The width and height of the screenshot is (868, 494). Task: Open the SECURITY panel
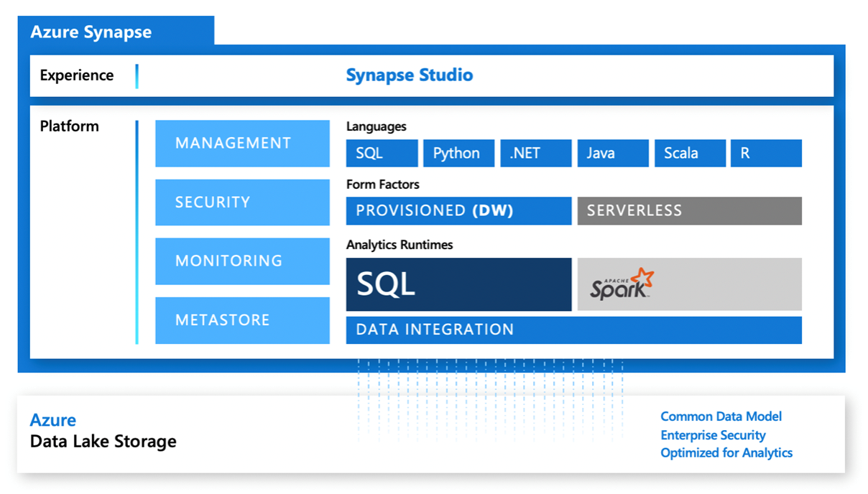click(242, 202)
